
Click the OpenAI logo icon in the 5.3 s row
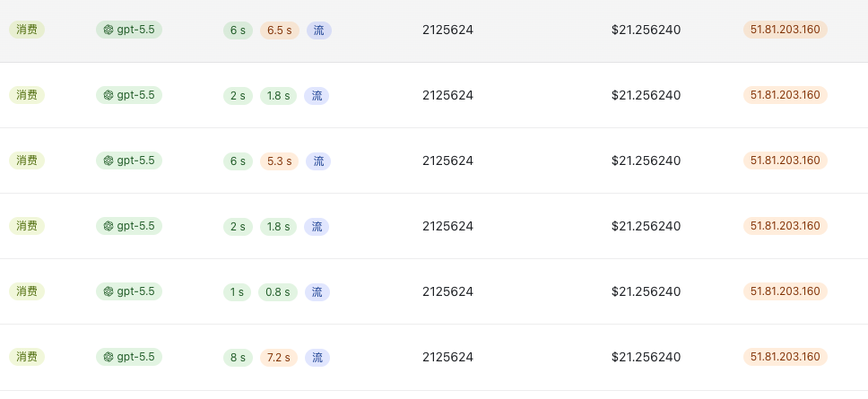[x=108, y=160]
